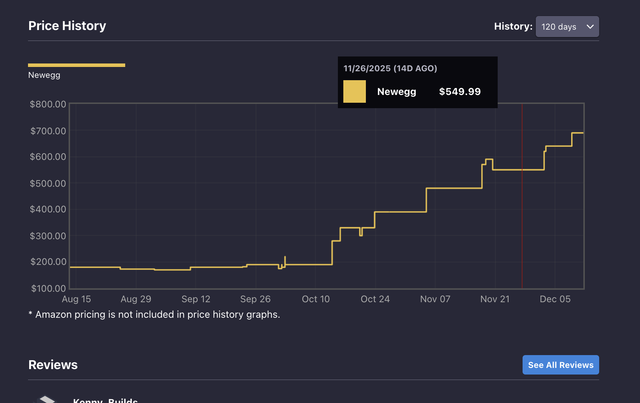This screenshot has height=403, width=640.
Task: Click the red vertical marker line on chart
Action: [x=522, y=196]
